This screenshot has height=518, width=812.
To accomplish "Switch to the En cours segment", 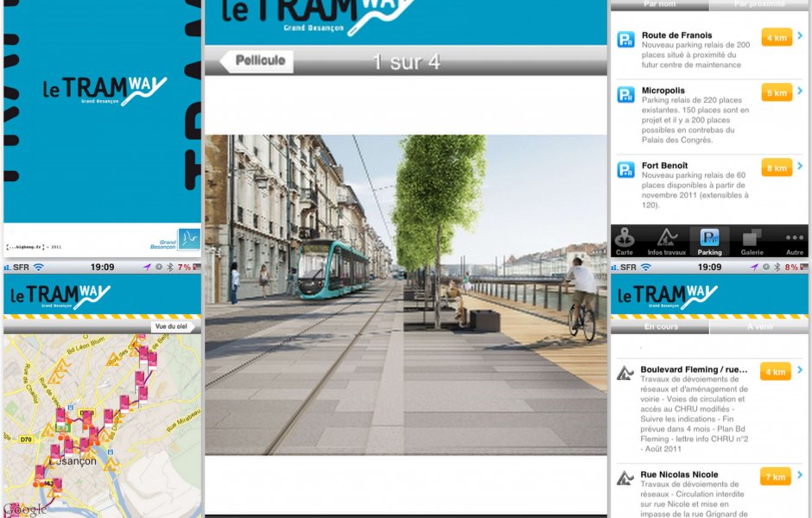I will (x=660, y=326).
